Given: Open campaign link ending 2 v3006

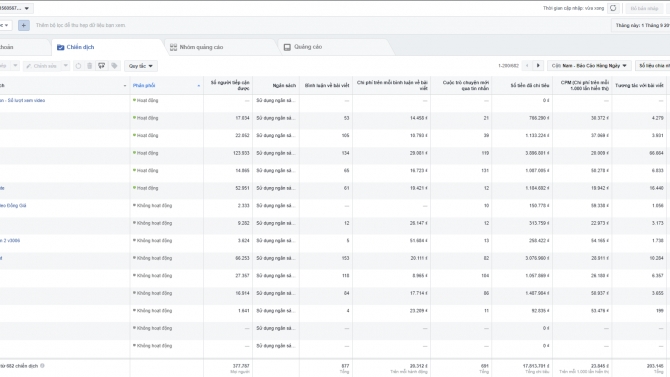Looking at the screenshot, I should (x=10, y=241).
